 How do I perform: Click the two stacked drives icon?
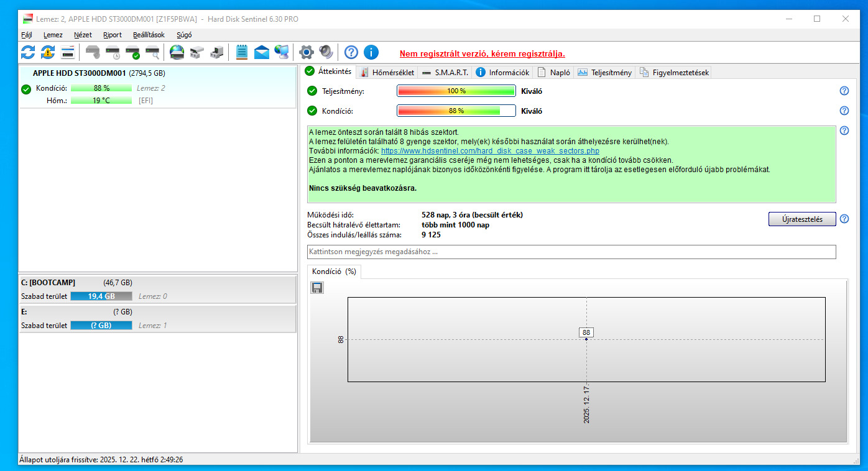coord(196,52)
